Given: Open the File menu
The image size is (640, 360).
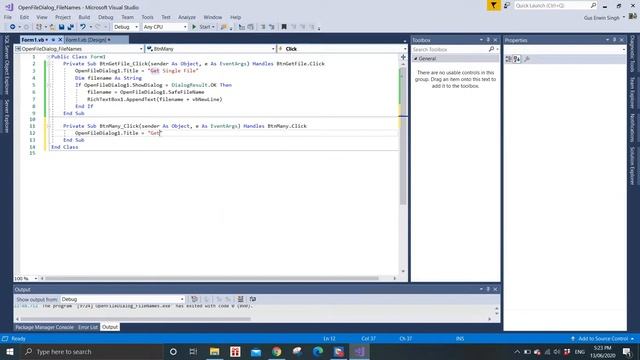Looking at the screenshot, I should click(8, 17).
